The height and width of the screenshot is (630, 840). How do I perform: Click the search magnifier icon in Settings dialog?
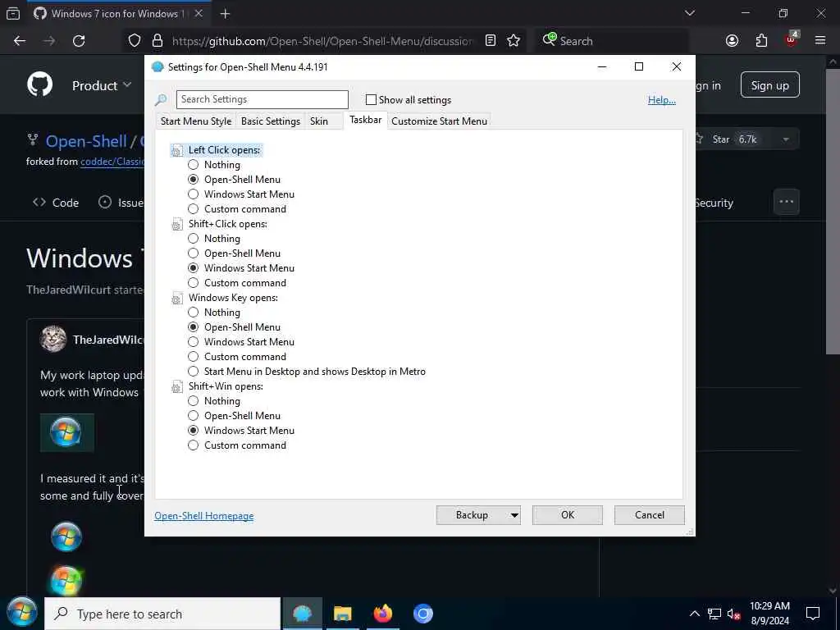pyautogui.click(x=161, y=99)
